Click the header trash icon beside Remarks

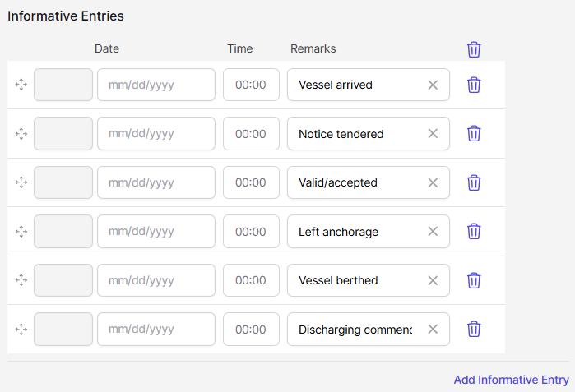474,49
